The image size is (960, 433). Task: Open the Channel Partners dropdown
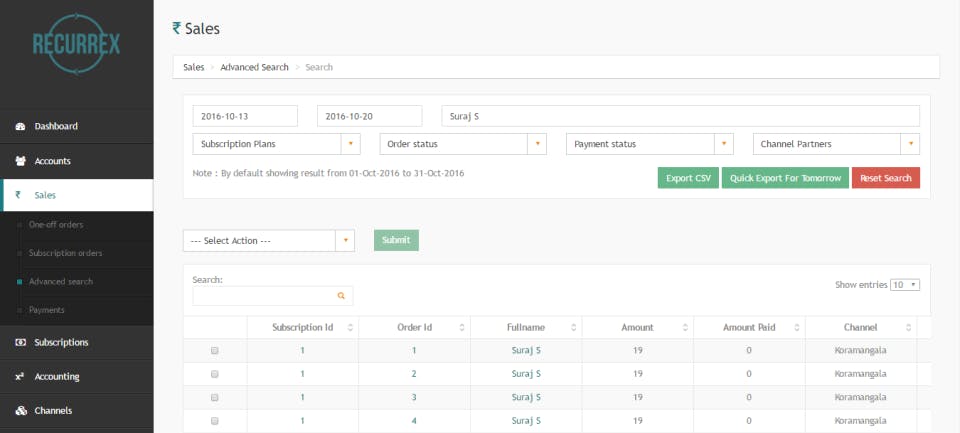(836, 144)
